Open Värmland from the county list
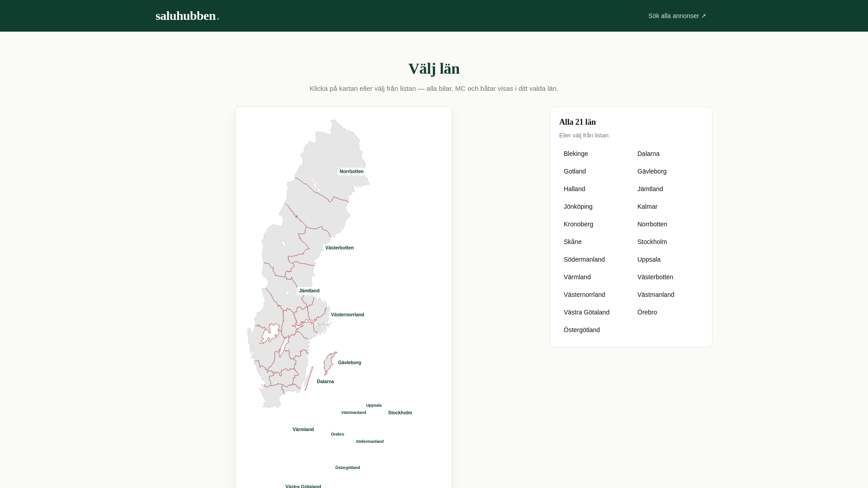 594,277
